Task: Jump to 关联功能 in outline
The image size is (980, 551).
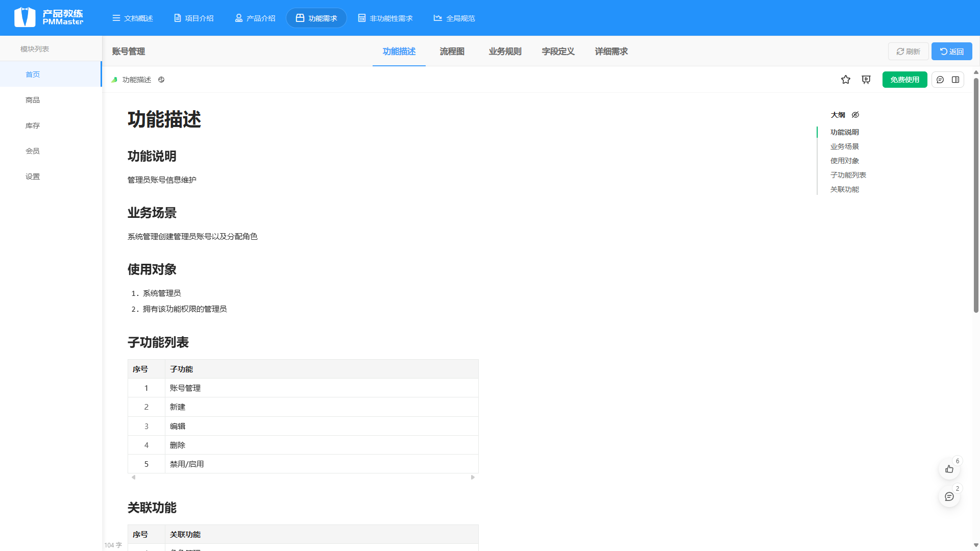Action: (845, 189)
